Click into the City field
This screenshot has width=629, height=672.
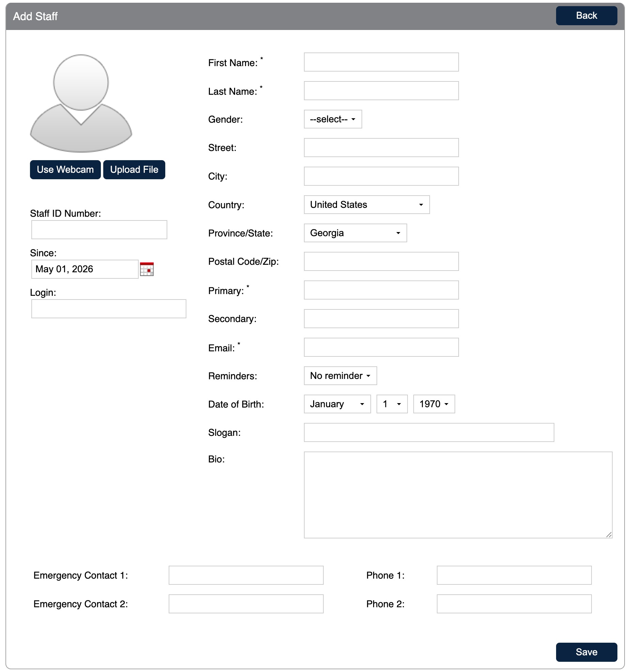(x=381, y=176)
